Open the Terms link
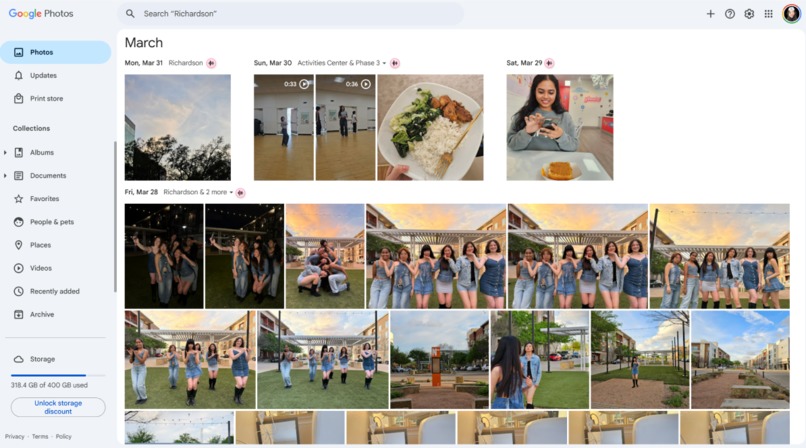This screenshot has height=448, width=806. tap(40, 437)
